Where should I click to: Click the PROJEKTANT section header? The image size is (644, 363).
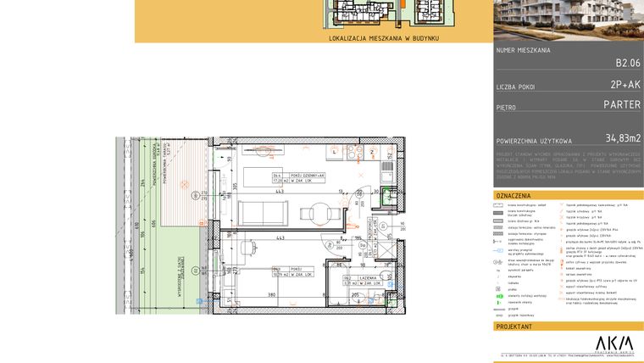pyautogui.click(x=514, y=326)
